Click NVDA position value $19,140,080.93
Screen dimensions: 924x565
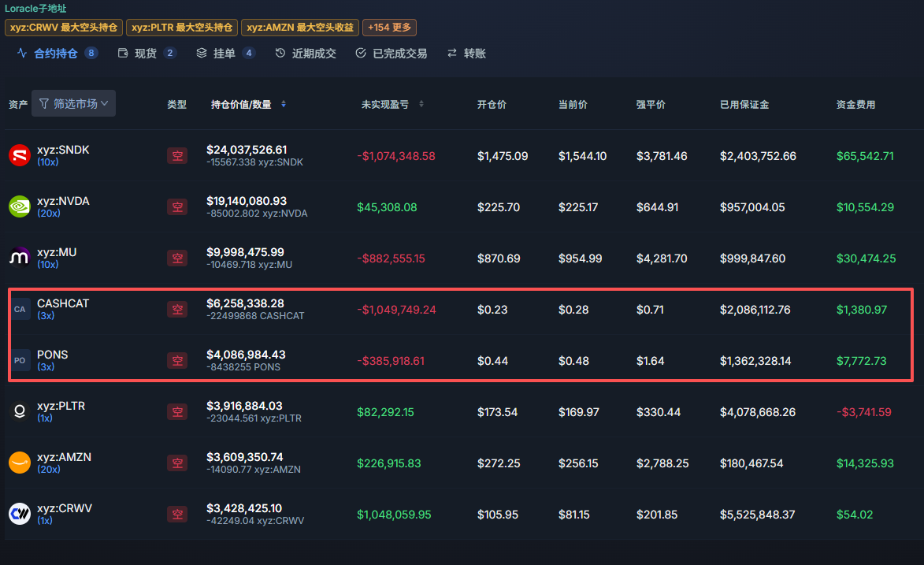pyautogui.click(x=247, y=201)
